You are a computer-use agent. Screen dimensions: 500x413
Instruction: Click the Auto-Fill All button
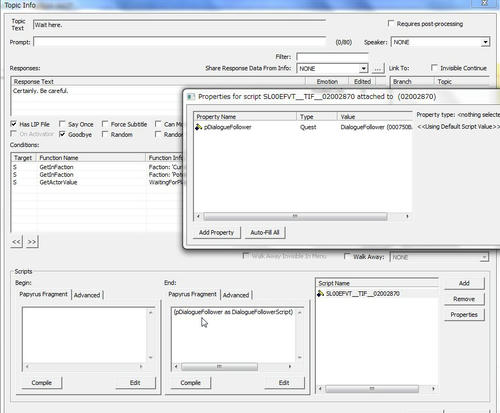click(x=265, y=232)
